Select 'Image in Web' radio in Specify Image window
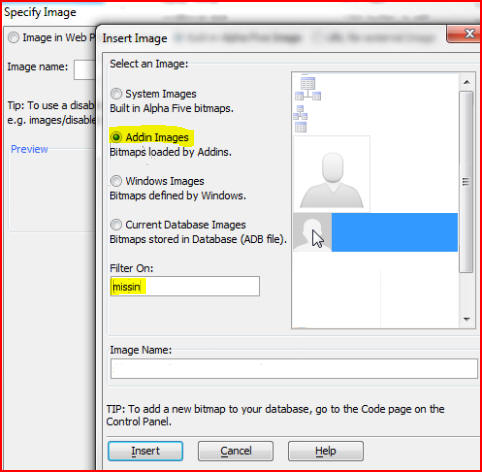 click(x=13, y=37)
